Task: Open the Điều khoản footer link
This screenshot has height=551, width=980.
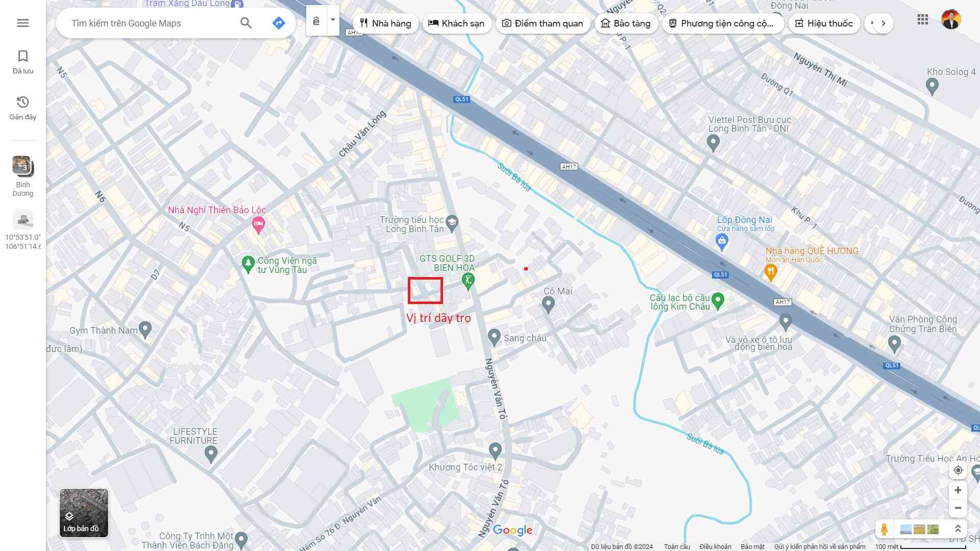Action: coord(715,546)
